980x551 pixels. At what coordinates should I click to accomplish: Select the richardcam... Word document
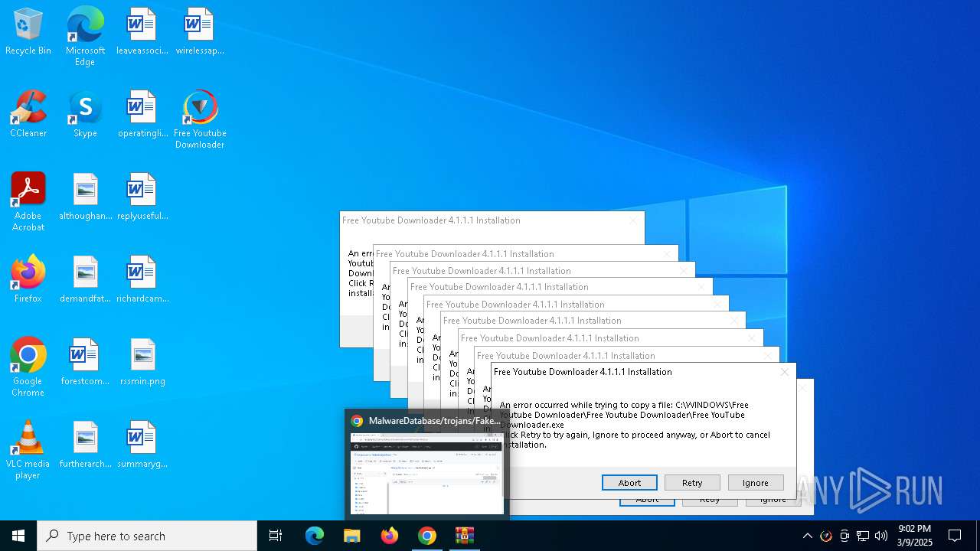142,279
